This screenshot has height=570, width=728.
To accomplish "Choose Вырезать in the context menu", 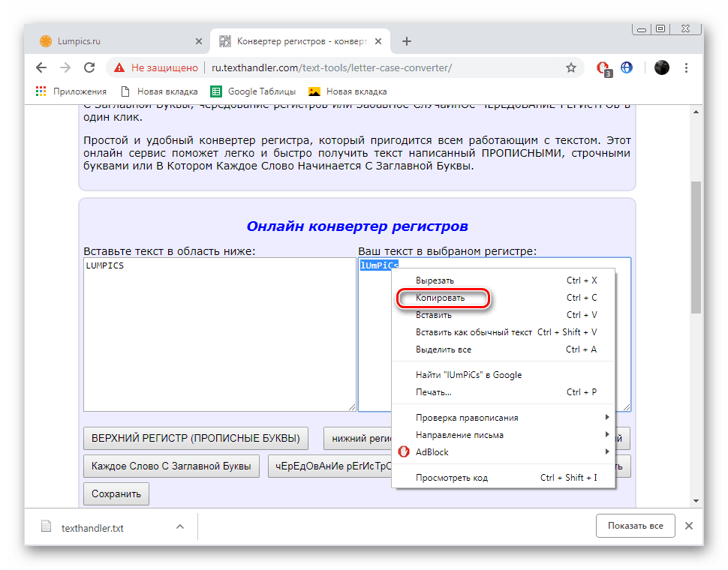I will (x=504, y=280).
